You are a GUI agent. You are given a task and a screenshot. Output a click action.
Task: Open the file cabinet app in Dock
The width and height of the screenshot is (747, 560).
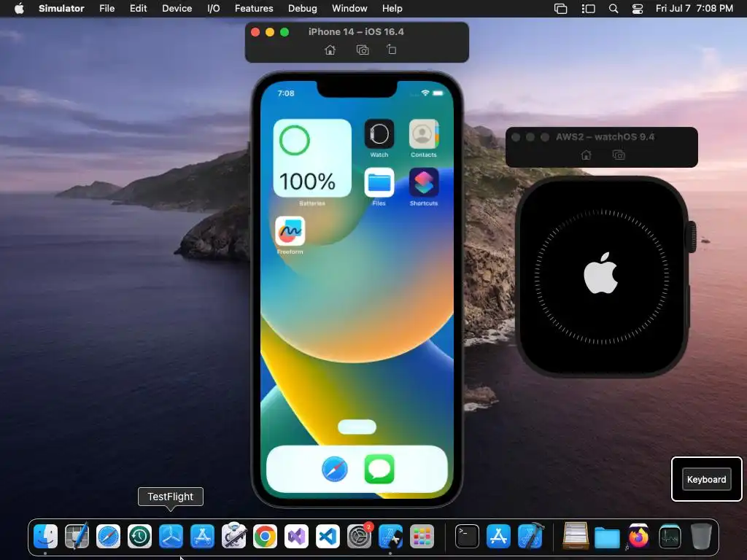576,537
